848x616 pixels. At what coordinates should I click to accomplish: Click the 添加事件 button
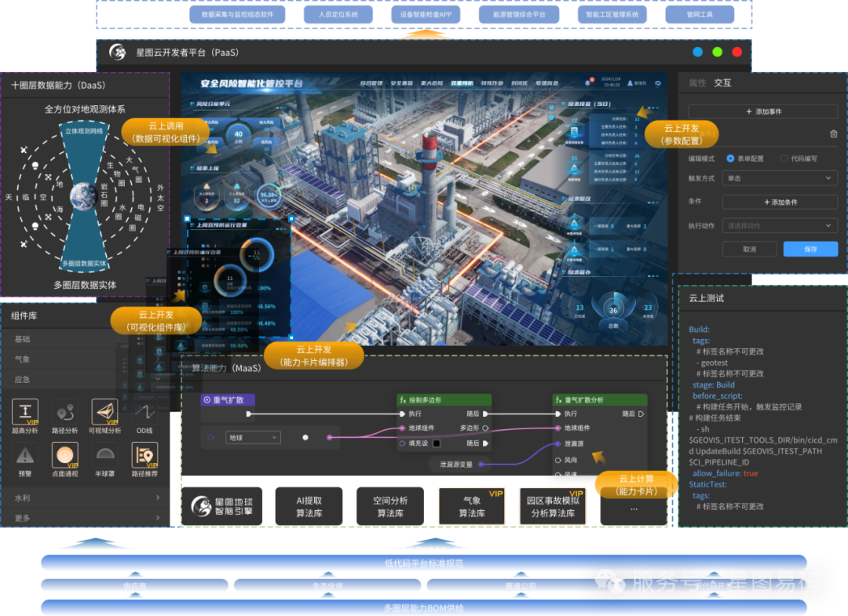763,111
